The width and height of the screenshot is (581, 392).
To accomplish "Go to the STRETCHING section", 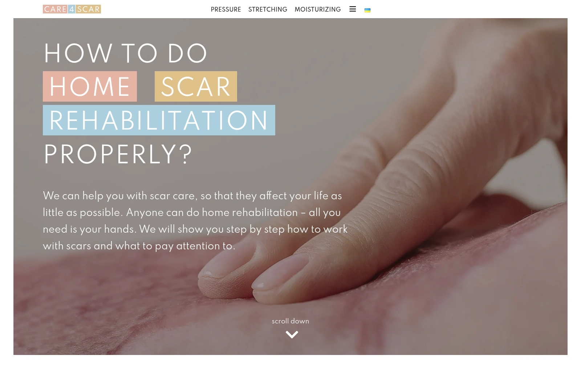I will point(268,9).
